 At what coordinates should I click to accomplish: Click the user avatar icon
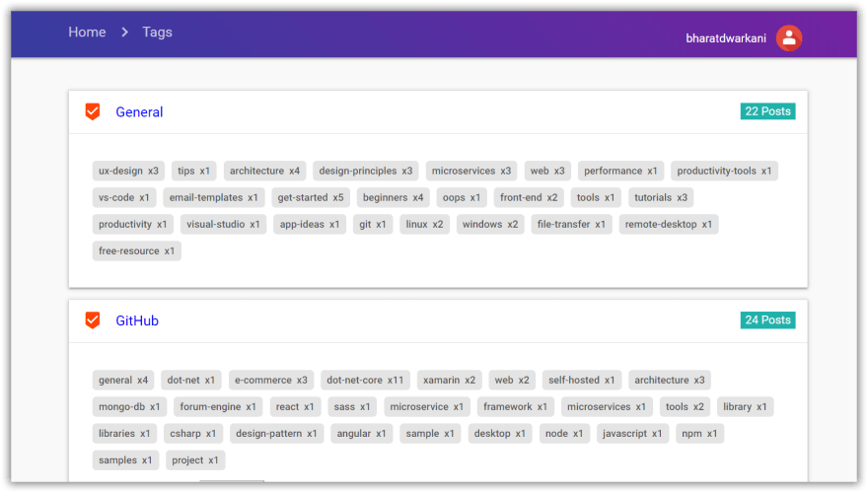(789, 38)
